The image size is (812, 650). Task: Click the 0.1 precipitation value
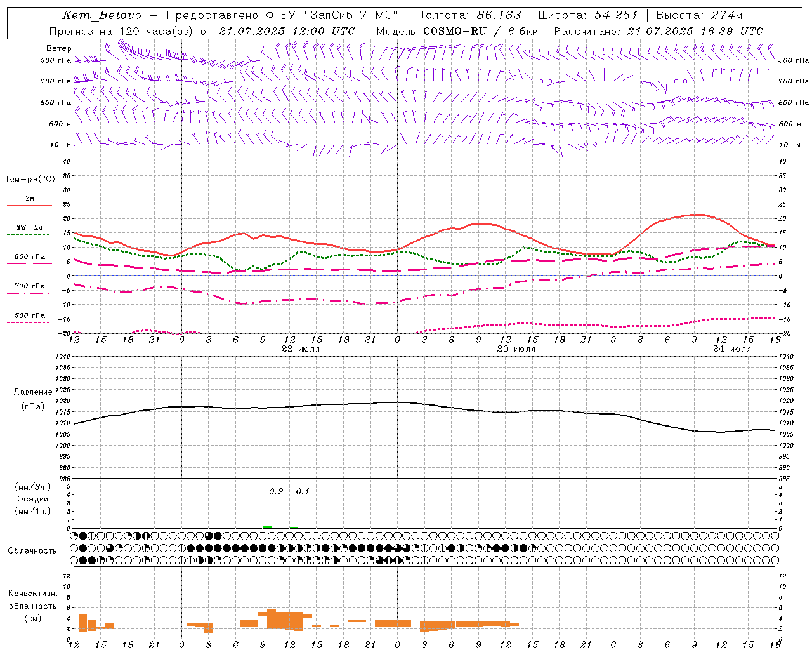click(303, 491)
